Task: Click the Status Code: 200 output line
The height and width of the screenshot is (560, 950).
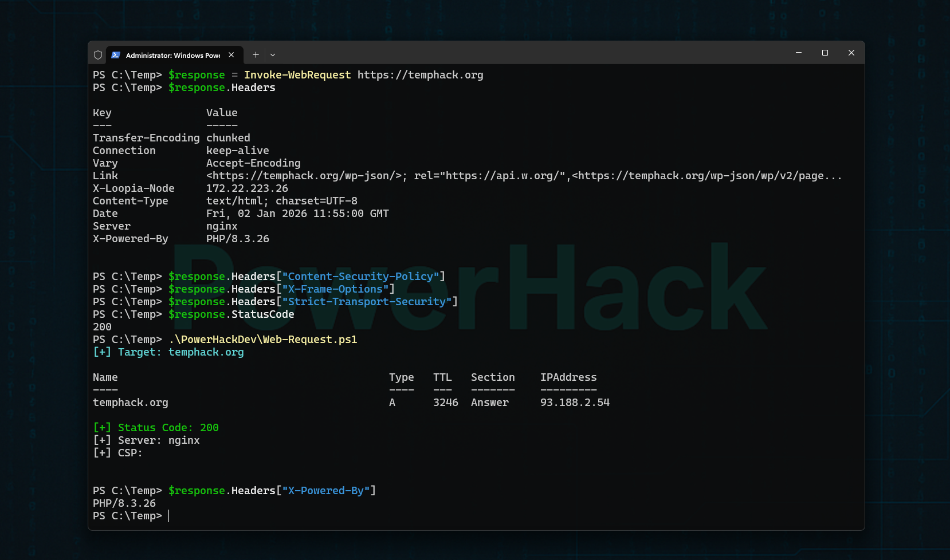Action: click(x=155, y=427)
